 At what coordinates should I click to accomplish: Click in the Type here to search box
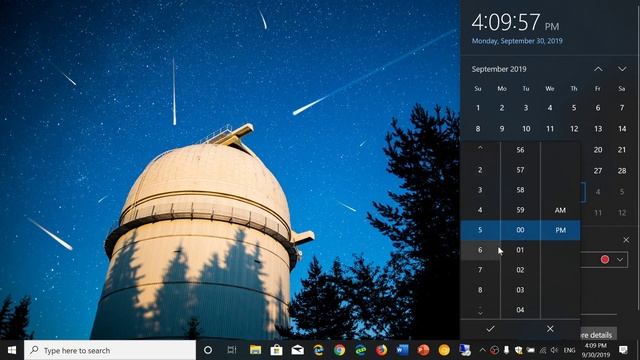(x=110, y=350)
